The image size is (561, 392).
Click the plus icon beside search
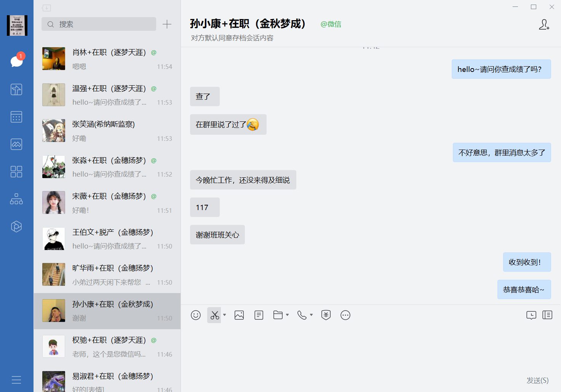pos(167,24)
